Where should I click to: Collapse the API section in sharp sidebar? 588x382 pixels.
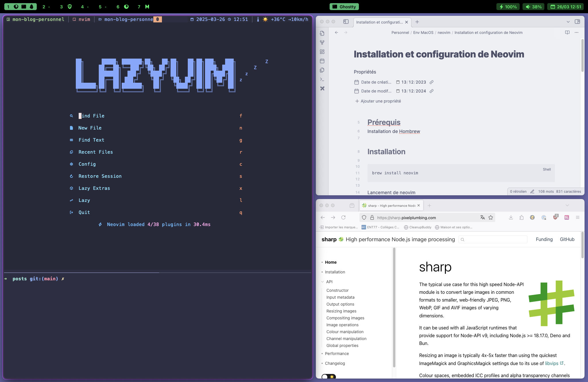tap(322, 282)
